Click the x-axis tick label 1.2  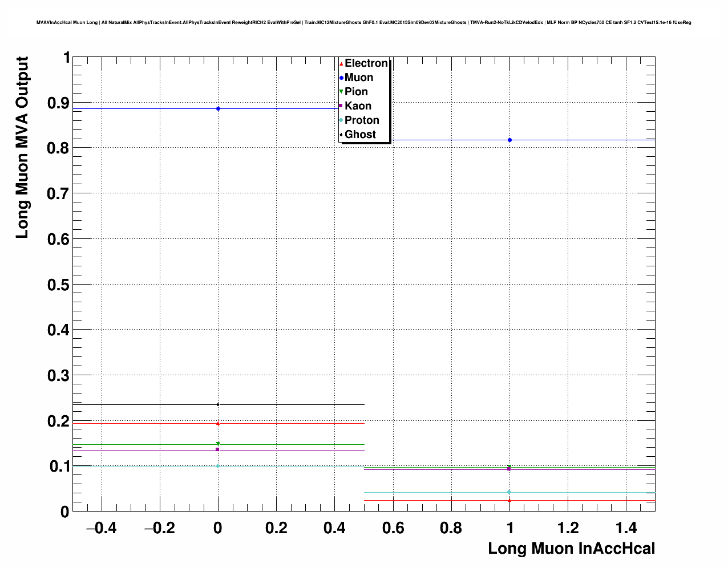click(568, 528)
